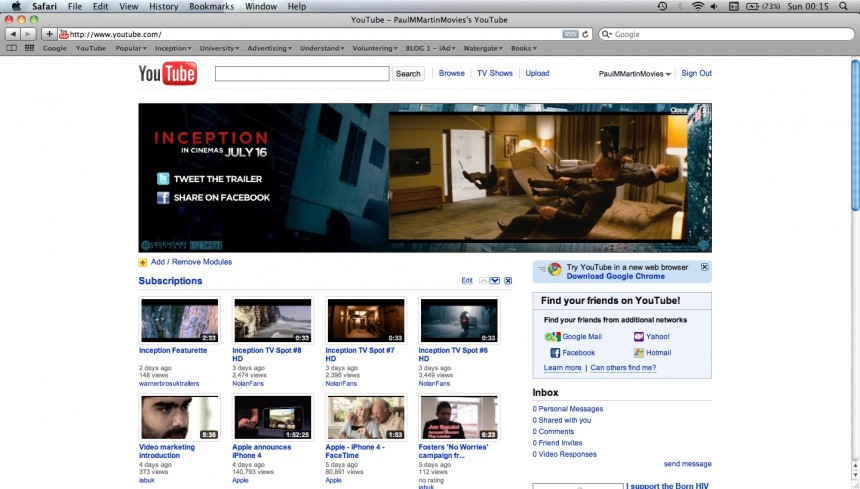The image size is (860, 489).
Task: Open the Safari Top Sites grid icon
Action: [29, 48]
